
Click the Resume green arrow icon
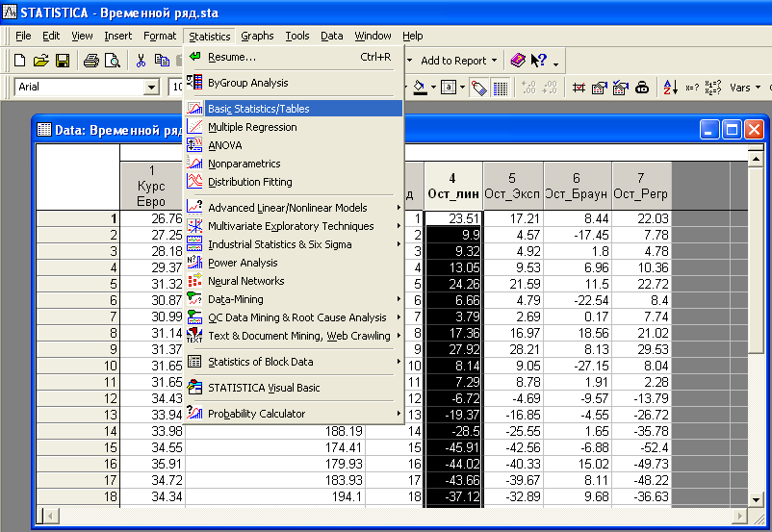click(x=195, y=56)
